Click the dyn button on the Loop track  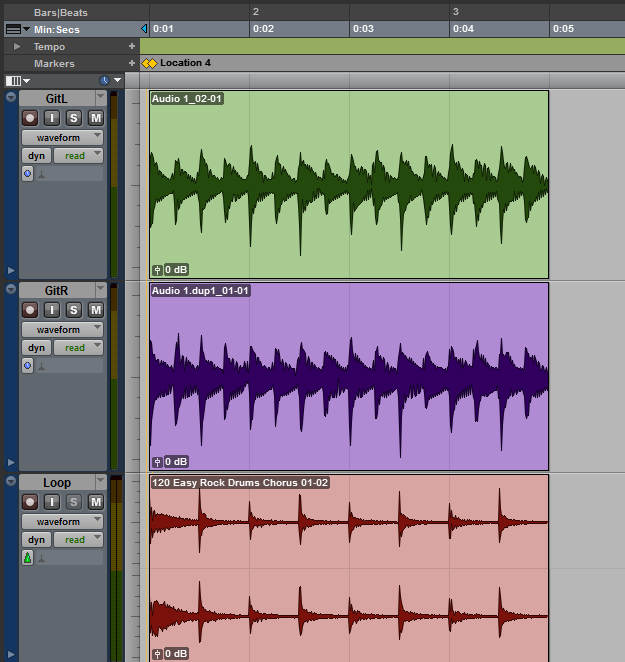coord(36,540)
